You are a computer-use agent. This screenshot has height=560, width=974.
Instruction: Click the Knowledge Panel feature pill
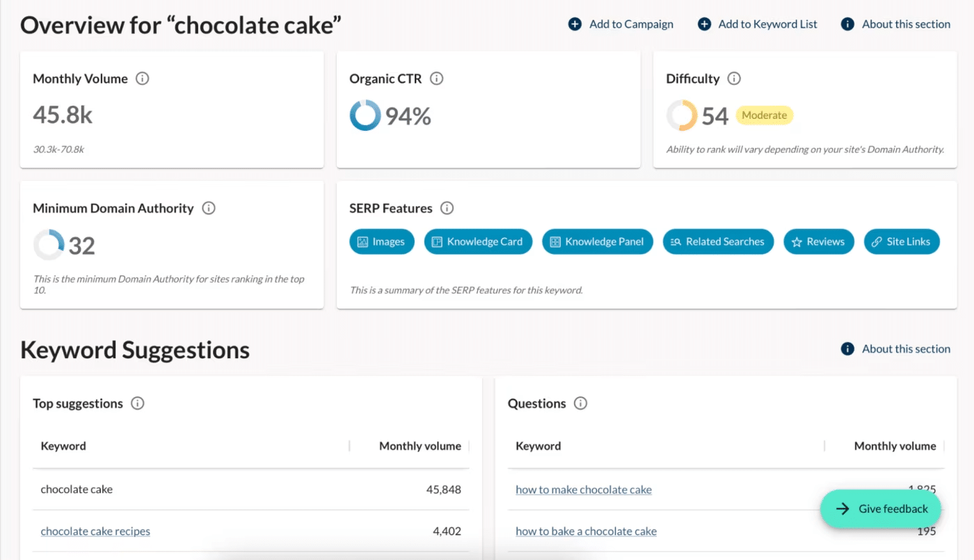598,242
